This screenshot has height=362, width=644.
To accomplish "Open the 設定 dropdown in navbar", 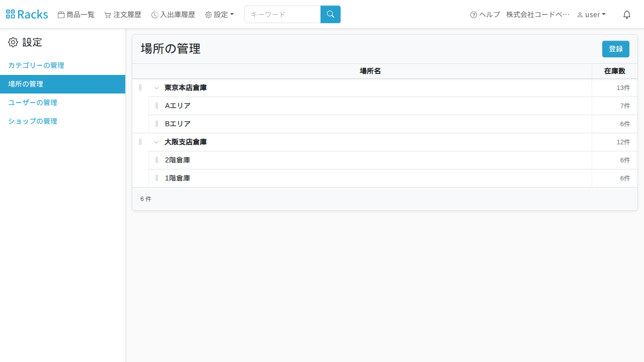I will (x=219, y=15).
